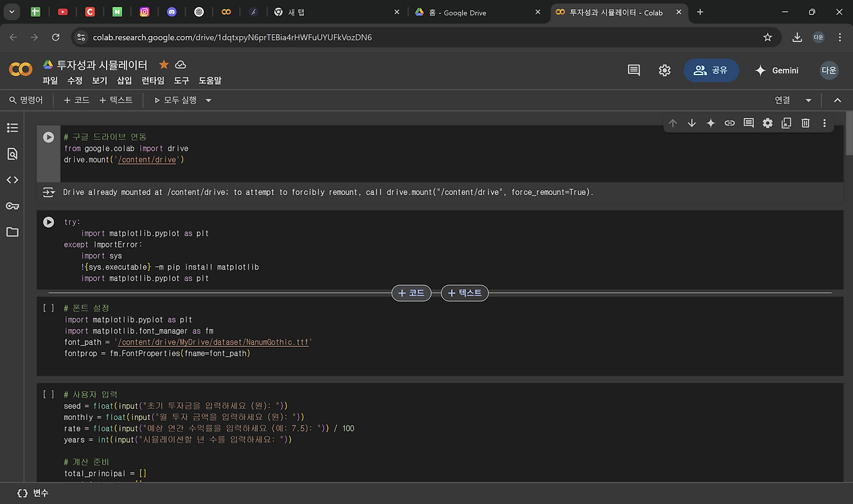Viewport: 853px width, 504px height.
Task: Switch to the Google Drive 홈 tab
Action: click(476, 12)
